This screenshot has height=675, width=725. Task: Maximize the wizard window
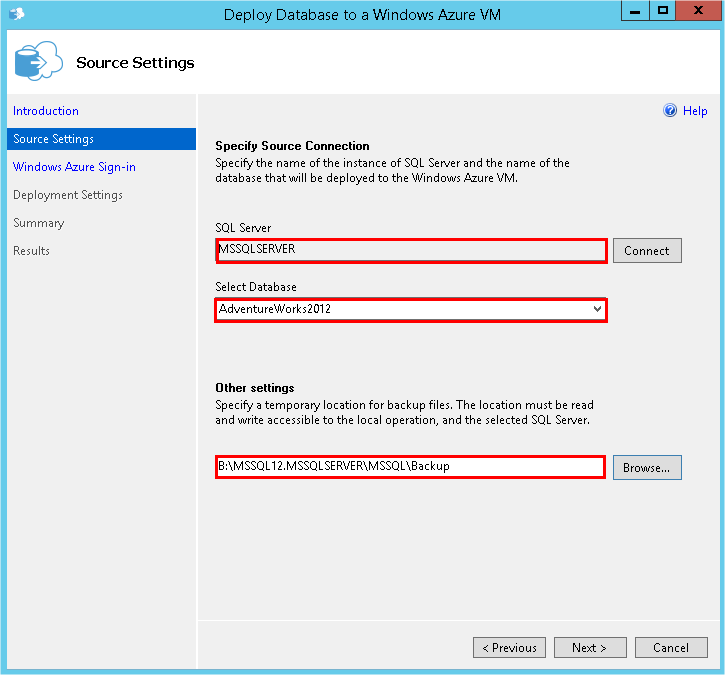(663, 11)
